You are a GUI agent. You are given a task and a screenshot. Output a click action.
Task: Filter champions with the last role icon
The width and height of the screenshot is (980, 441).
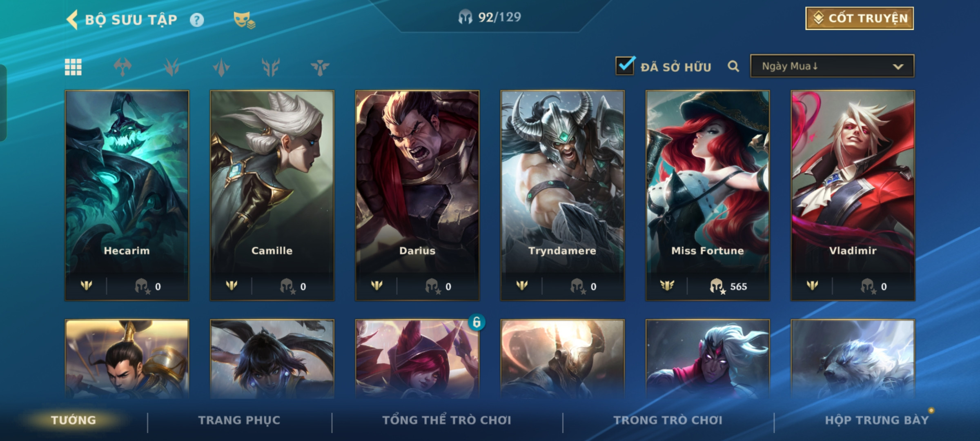coord(320,67)
